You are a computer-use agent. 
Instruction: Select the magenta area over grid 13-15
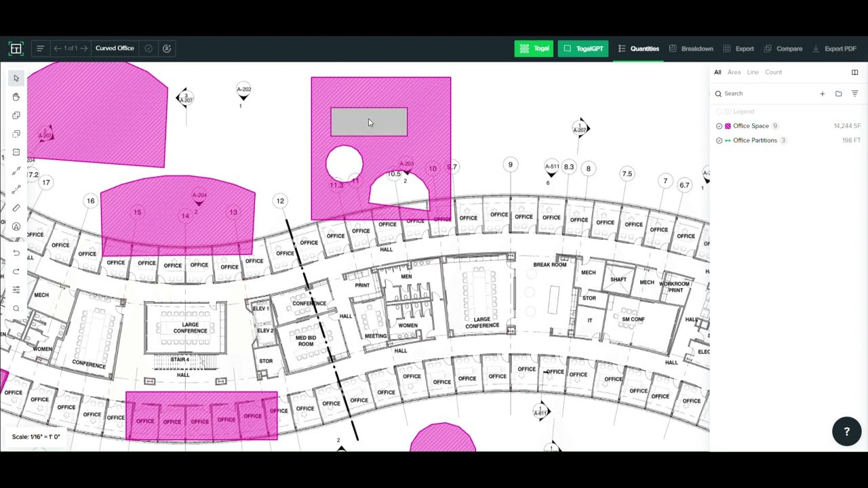point(178,216)
